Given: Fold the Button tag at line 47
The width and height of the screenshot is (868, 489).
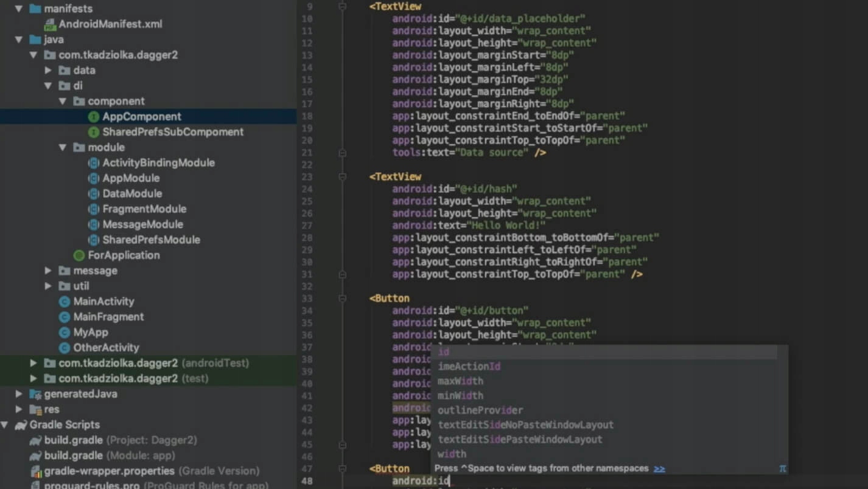Looking at the screenshot, I should tap(342, 469).
